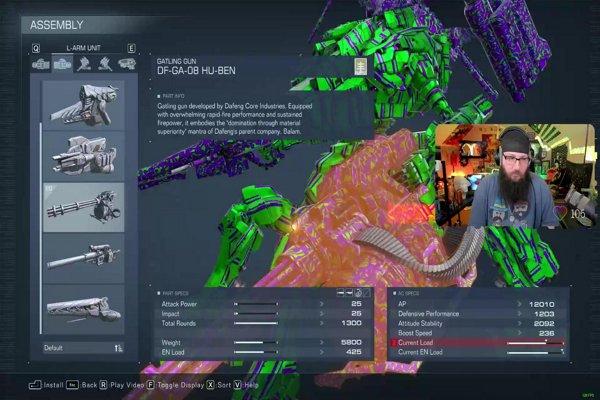Click the Current EN Load label
This screenshot has width=600, height=400.
tap(420, 353)
